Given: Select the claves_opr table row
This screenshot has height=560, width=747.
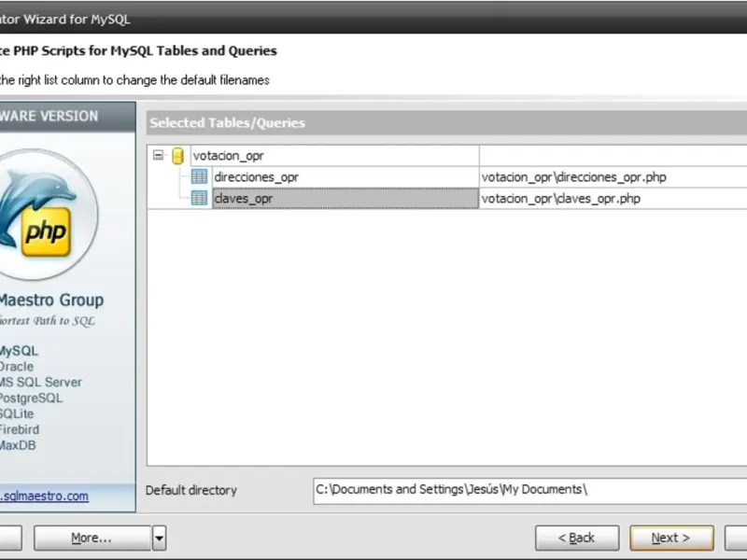Looking at the screenshot, I should click(x=345, y=198).
